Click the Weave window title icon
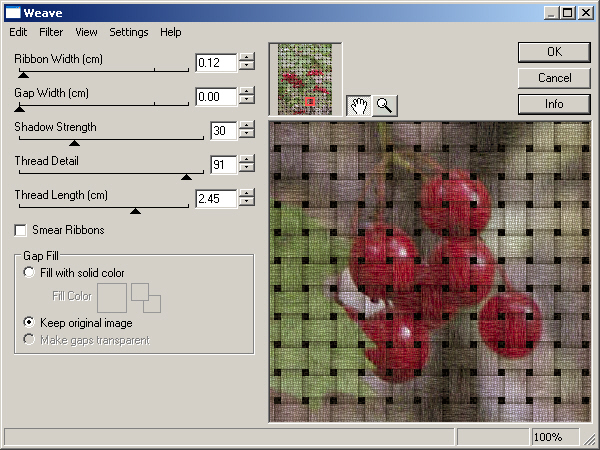The image size is (600, 450). click(13, 13)
